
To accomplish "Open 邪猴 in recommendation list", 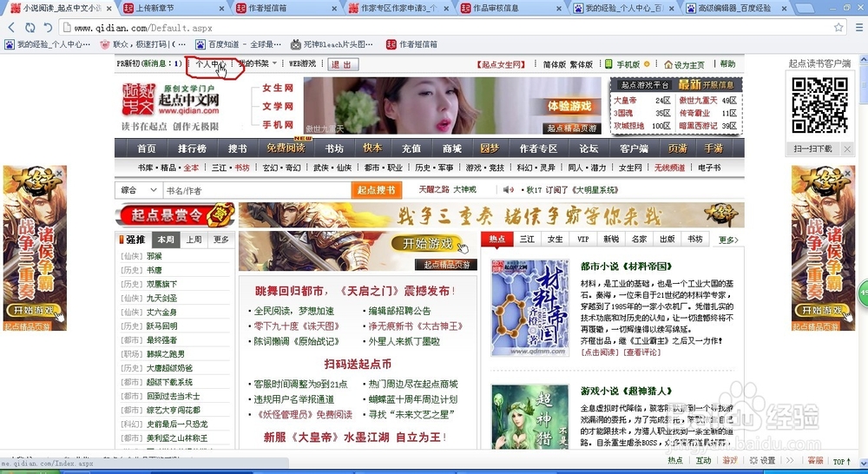I will tap(155, 256).
